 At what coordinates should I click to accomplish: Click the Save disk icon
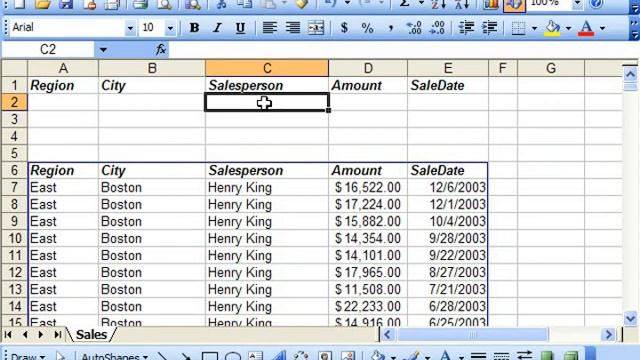point(65,4)
